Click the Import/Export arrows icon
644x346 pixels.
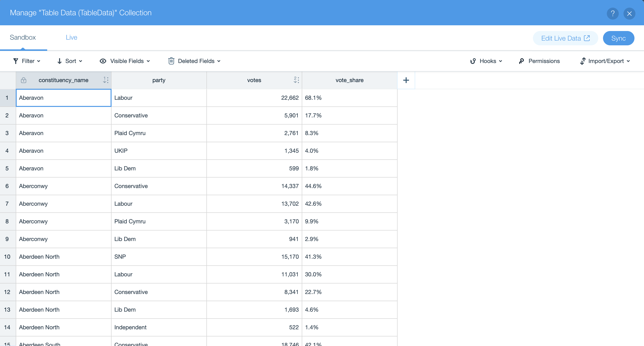[x=583, y=61]
